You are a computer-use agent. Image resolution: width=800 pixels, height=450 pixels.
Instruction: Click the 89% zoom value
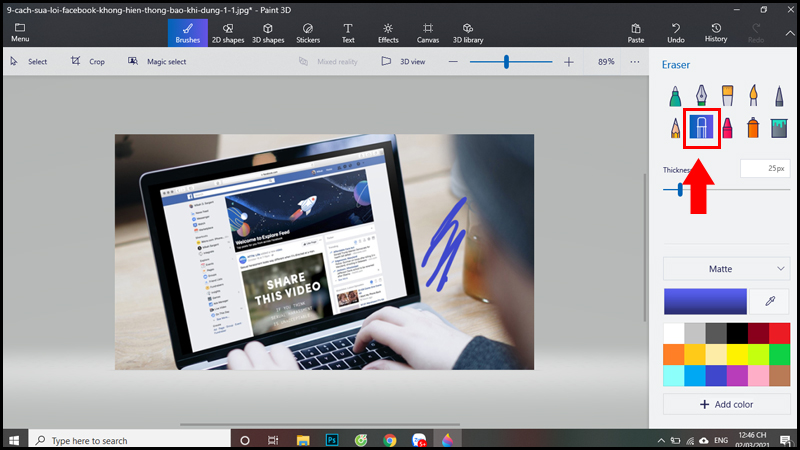(606, 62)
